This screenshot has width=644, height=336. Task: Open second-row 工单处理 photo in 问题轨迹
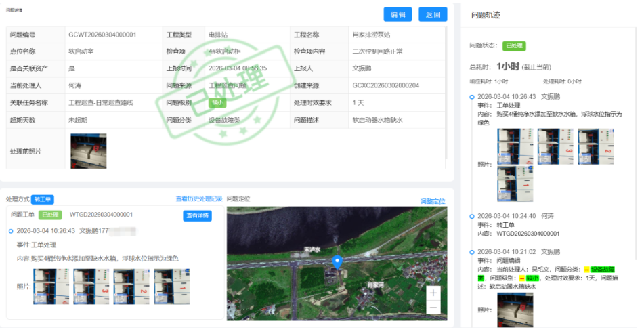coord(515,184)
